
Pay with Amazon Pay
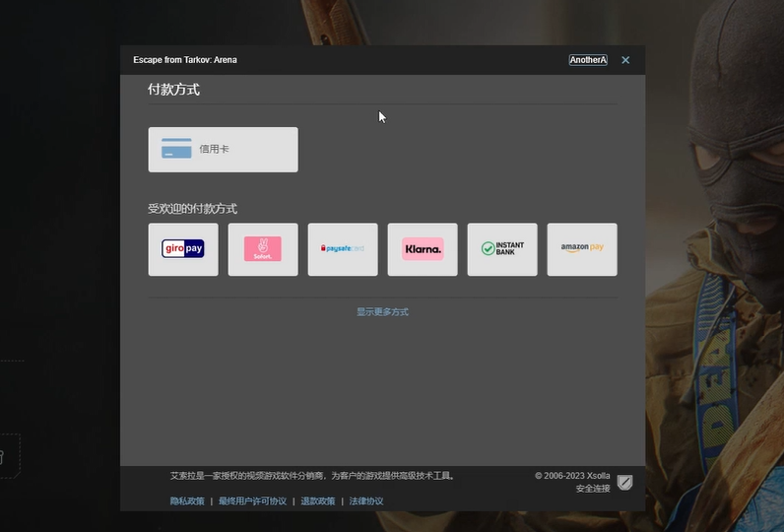coord(582,249)
